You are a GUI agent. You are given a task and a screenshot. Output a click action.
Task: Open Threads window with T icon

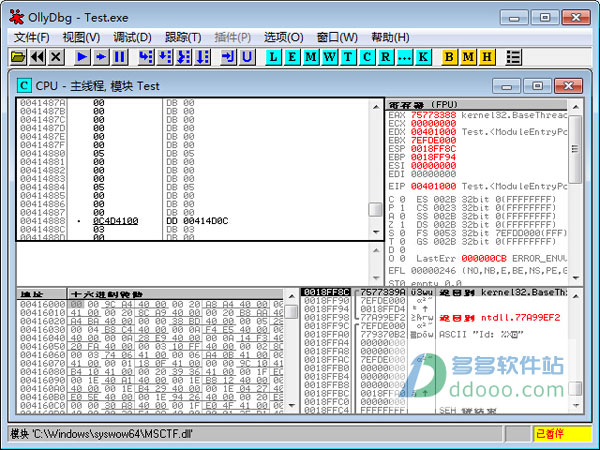[348, 57]
